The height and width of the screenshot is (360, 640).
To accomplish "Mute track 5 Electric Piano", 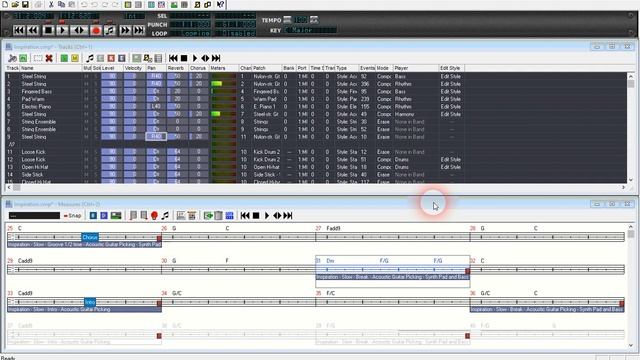I will [x=87, y=107].
